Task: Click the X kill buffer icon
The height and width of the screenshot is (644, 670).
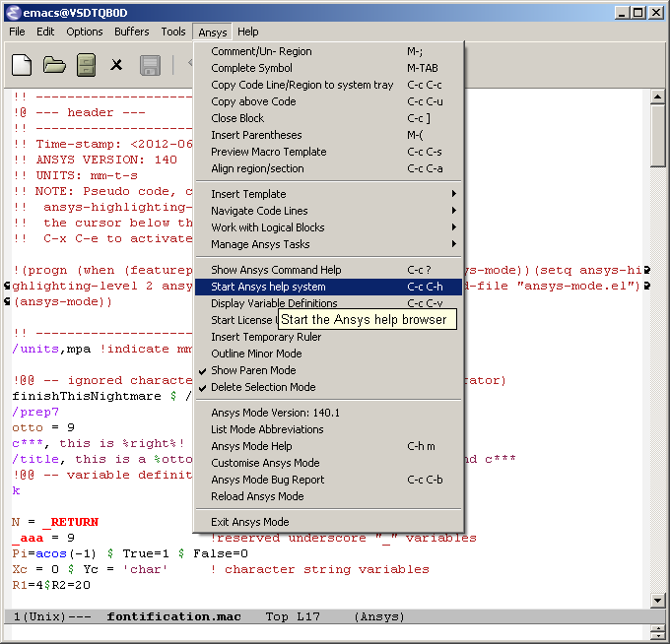Action: click(116, 65)
